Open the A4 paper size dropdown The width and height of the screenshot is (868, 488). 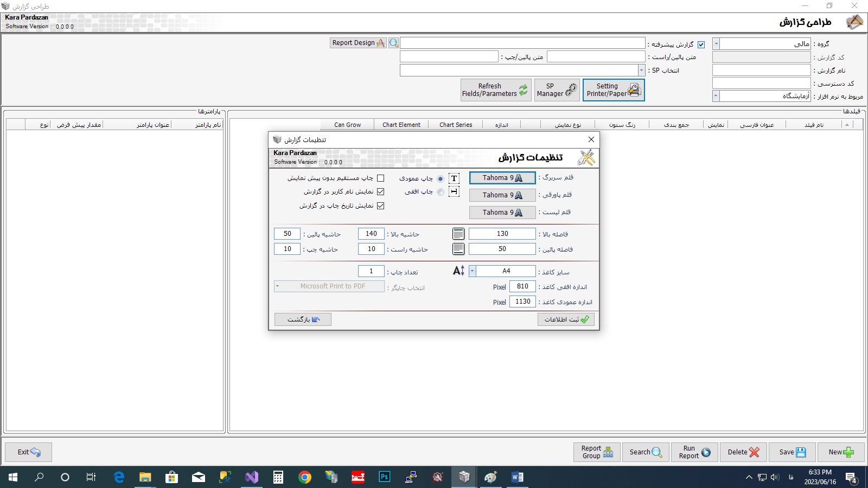[x=473, y=271]
